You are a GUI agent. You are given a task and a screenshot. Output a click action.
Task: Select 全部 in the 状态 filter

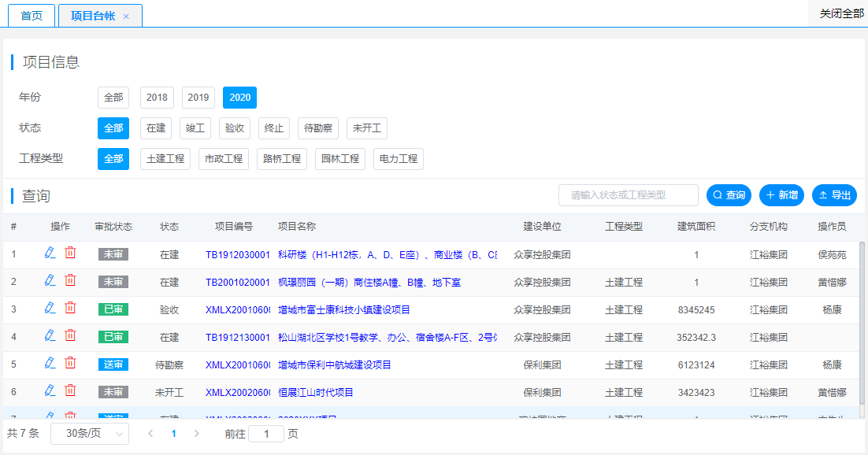click(113, 128)
